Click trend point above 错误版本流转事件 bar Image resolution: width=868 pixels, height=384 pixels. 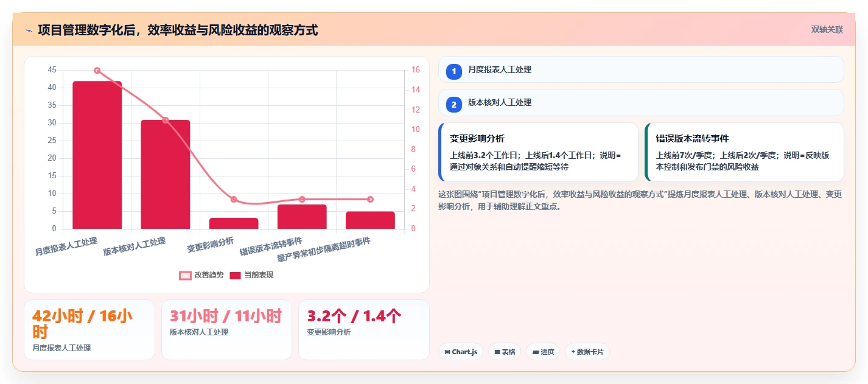302,200
